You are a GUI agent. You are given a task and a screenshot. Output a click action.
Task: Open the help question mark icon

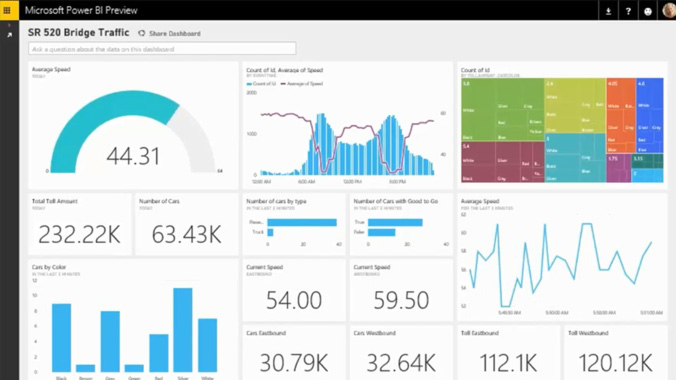coord(628,11)
